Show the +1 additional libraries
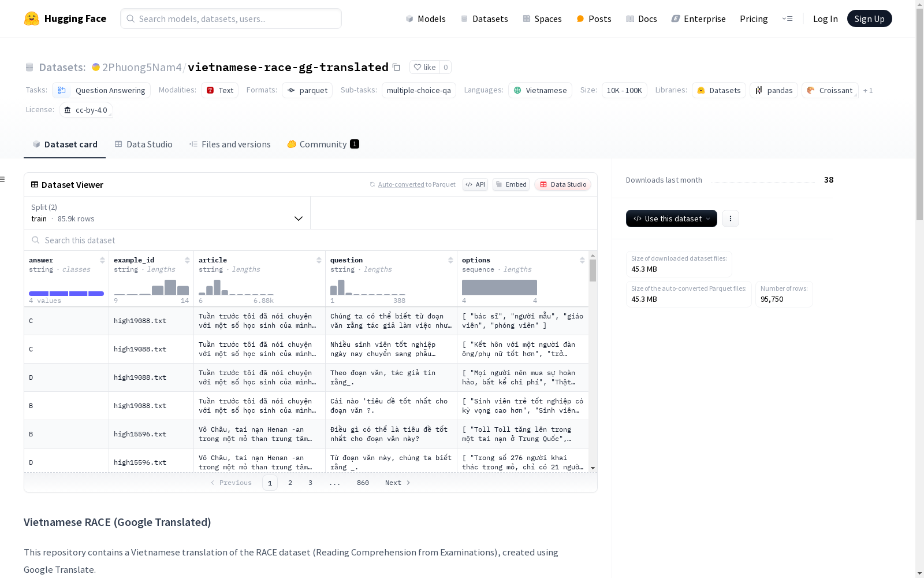 868,90
